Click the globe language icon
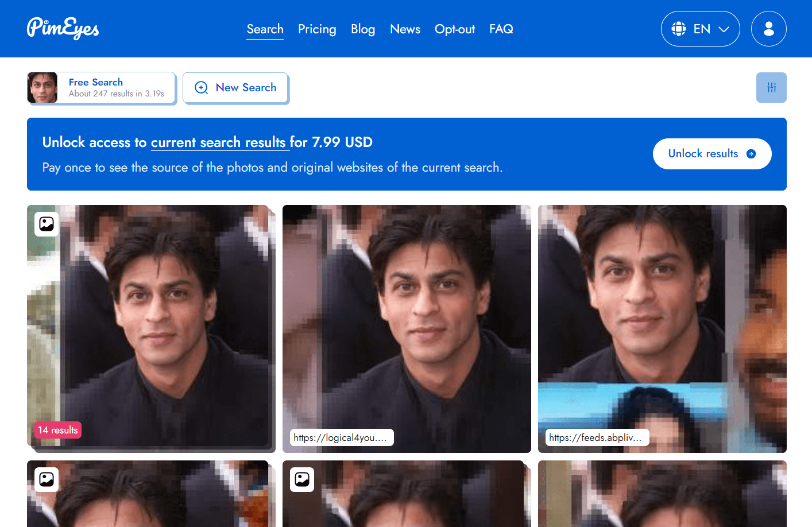Screen dimensions: 812x527 pyautogui.click(x=679, y=28)
